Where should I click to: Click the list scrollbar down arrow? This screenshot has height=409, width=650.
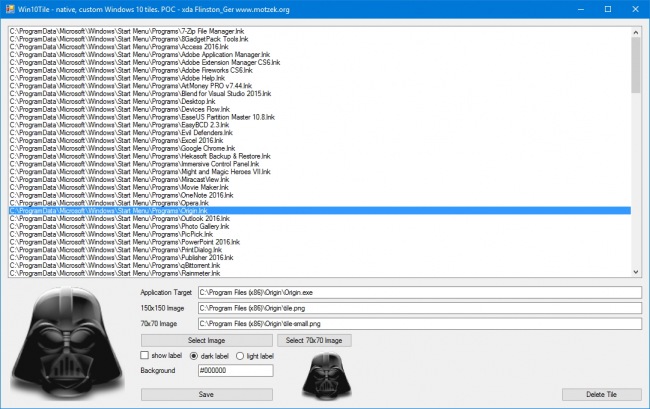(x=635, y=272)
